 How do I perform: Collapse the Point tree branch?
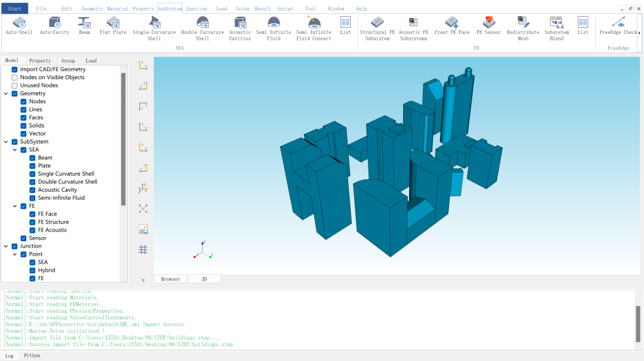pos(15,254)
